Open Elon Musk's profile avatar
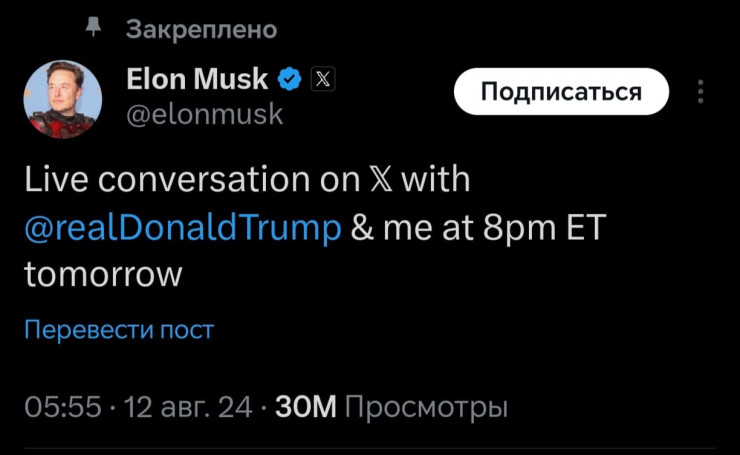The height and width of the screenshot is (455, 740). coord(62,99)
